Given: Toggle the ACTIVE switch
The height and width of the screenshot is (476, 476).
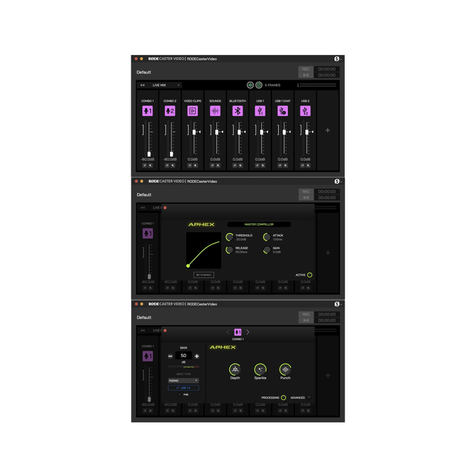Looking at the screenshot, I should coord(309,275).
